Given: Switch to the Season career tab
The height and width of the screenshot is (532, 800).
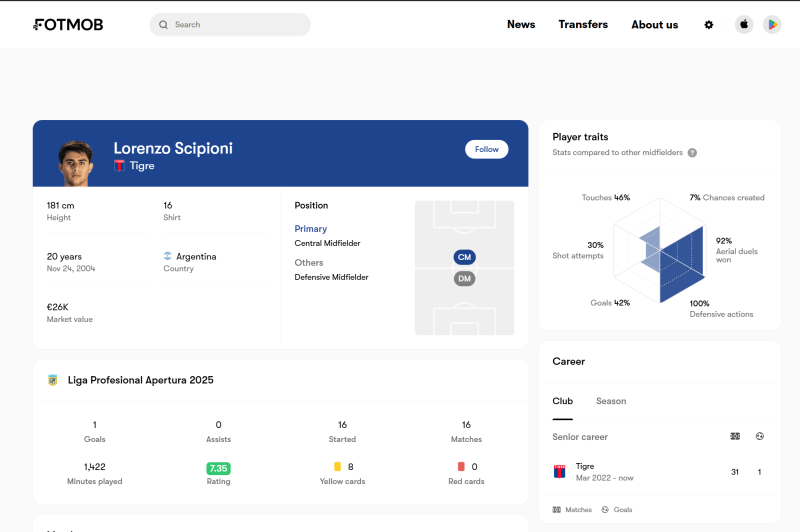Looking at the screenshot, I should (611, 401).
